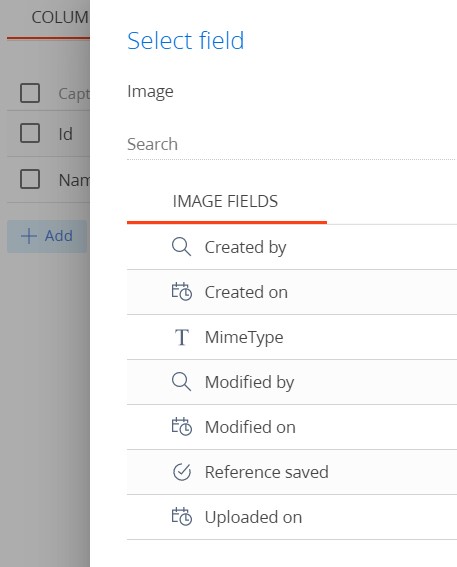Click the text T icon beside MimeType
The image size is (457, 567).
click(x=181, y=337)
